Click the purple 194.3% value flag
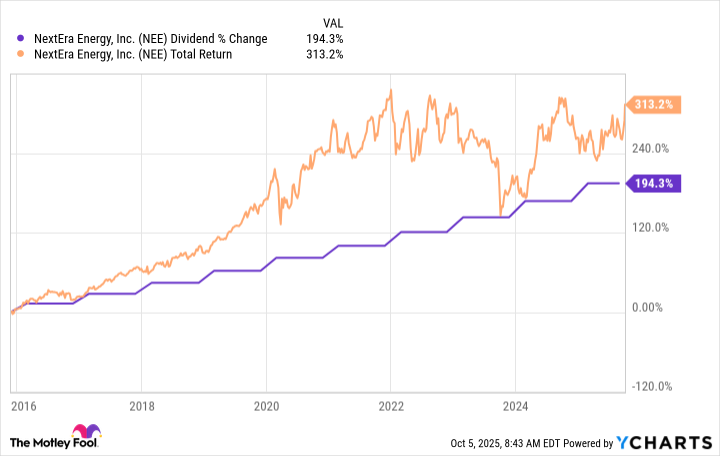This screenshot has width=720, height=456. pyautogui.click(x=653, y=183)
